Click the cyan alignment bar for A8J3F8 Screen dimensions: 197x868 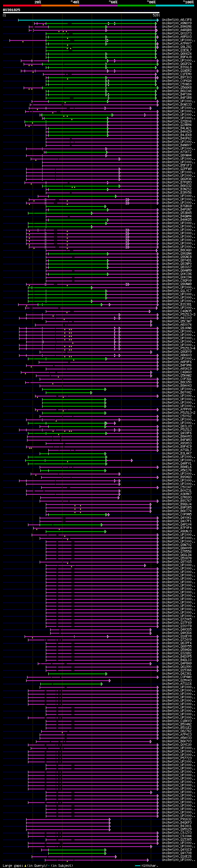pos(88,20)
